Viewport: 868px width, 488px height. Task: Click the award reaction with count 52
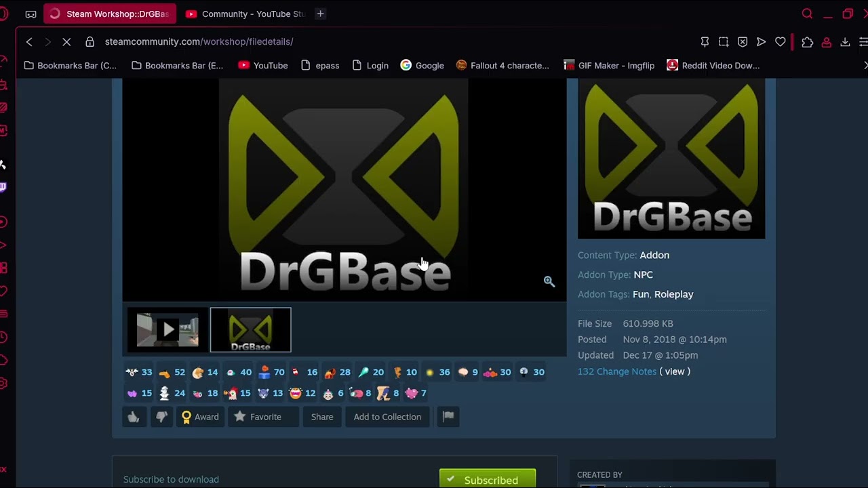172,372
